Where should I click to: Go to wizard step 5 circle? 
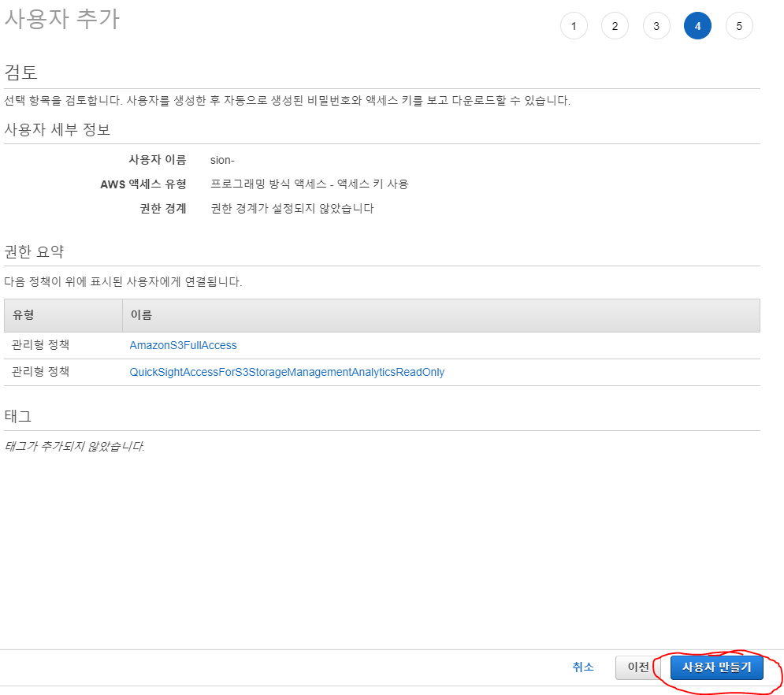(x=739, y=26)
